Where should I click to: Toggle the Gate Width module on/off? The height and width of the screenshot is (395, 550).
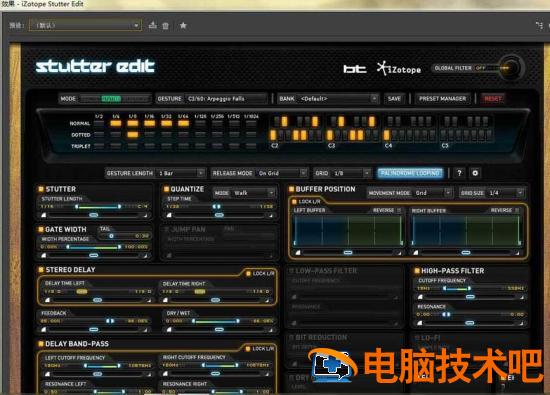(41, 229)
